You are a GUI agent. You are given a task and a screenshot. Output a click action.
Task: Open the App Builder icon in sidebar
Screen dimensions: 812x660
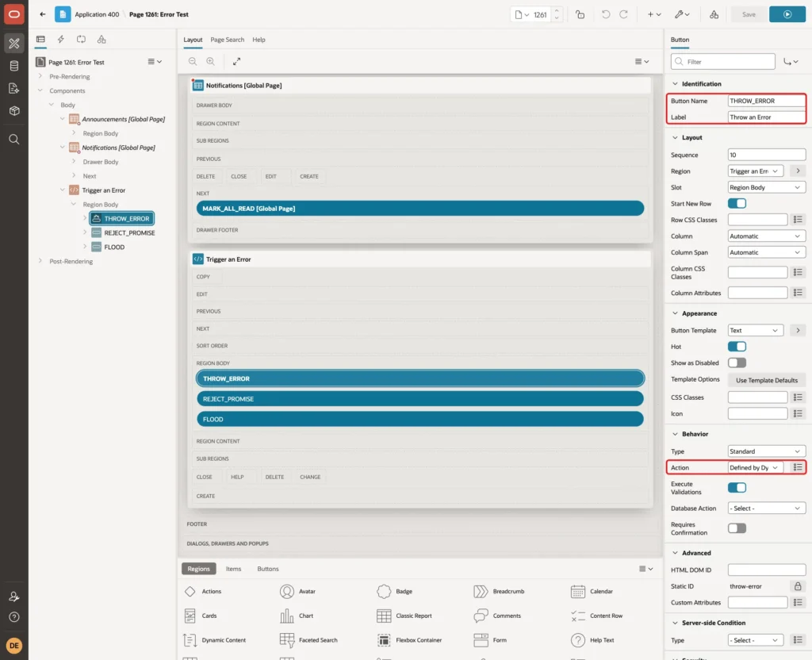(14, 44)
